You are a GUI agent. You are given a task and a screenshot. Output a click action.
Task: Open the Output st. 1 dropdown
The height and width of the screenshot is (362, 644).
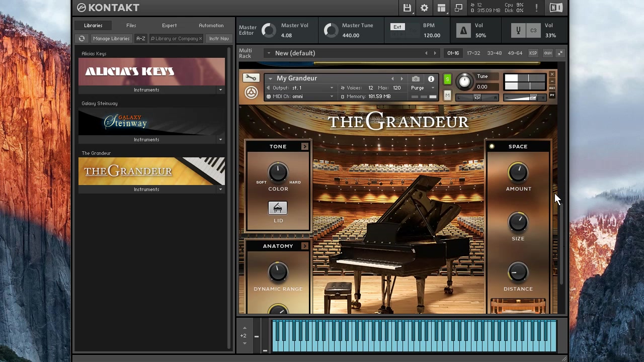click(x=332, y=88)
